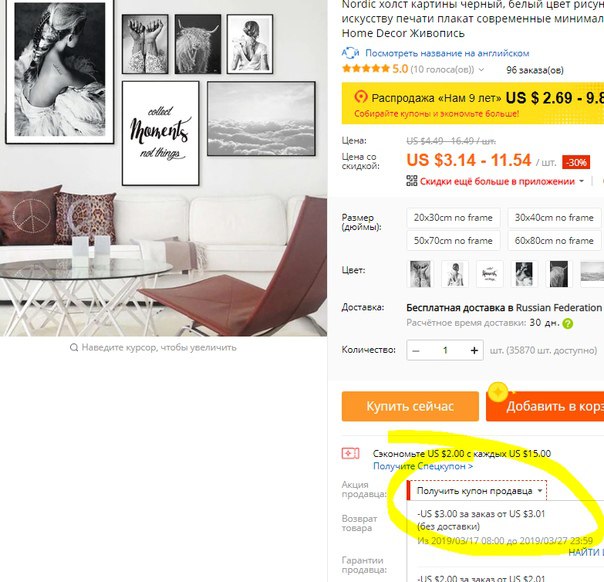Image resolution: width=604 pixels, height=582 pixels.
Task: Expand the Получить купон продавца dropdown
Action: 477,491
